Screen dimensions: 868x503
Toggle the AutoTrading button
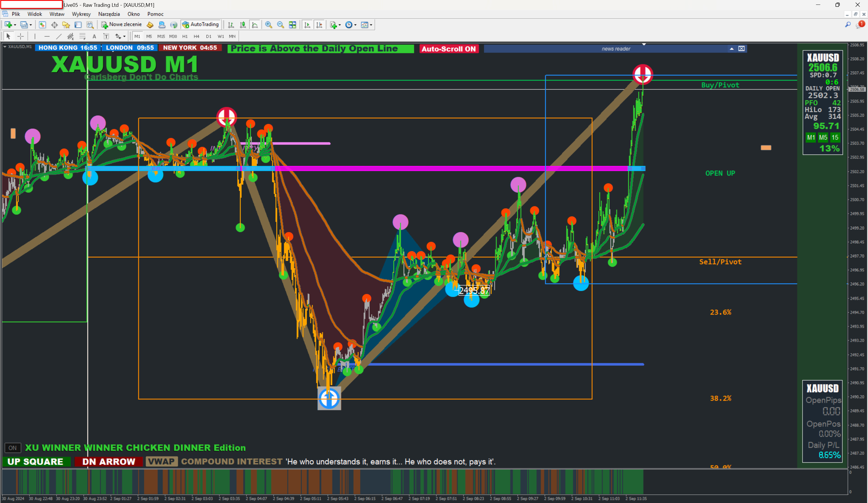tap(201, 25)
